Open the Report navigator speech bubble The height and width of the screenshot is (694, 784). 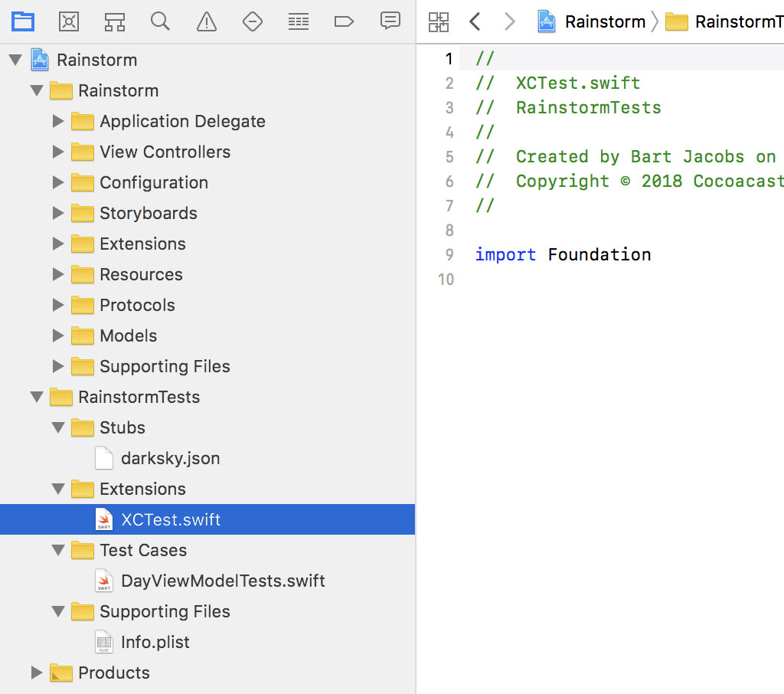pyautogui.click(x=390, y=21)
